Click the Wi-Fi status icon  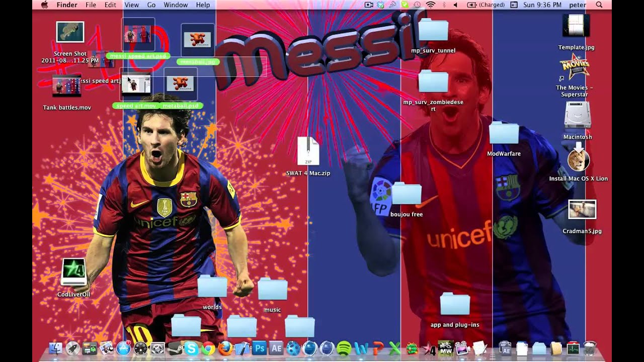click(430, 5)
